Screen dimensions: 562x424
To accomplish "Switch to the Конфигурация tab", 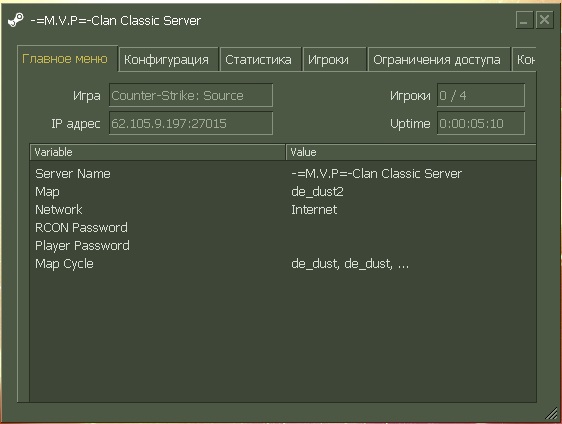I will (x=168, y=59).
